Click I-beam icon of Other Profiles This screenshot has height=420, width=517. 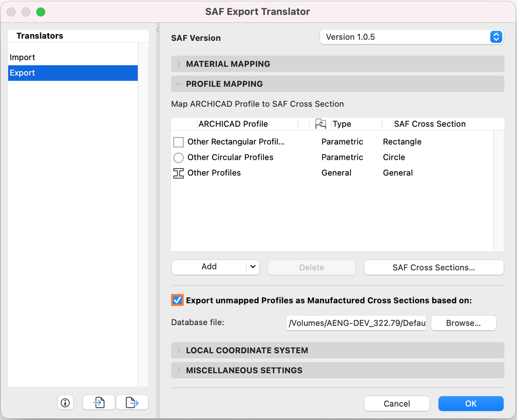[179, 173]
